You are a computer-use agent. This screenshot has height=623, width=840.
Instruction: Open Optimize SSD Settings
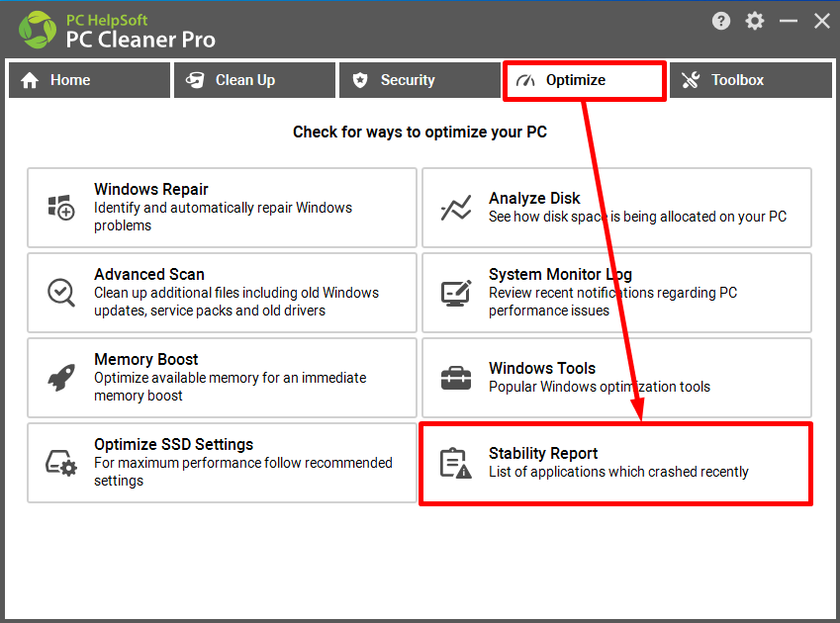tap(222, 463)
